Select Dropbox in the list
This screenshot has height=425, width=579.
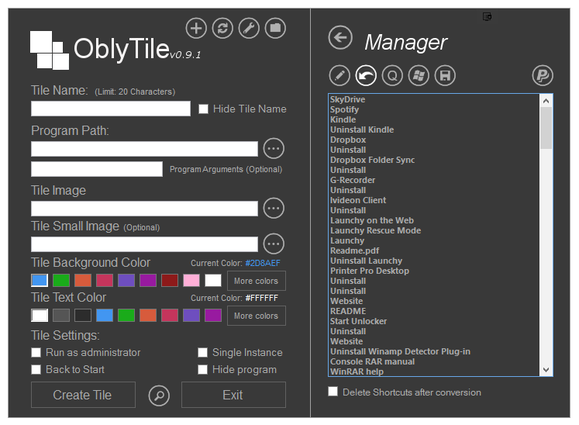click(348, 140)
